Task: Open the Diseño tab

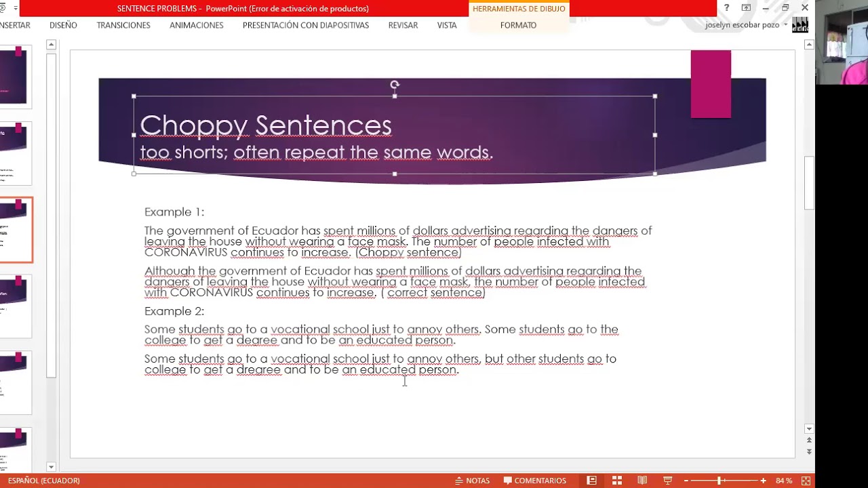Action: pyautogui.click(x=63, y=25)
